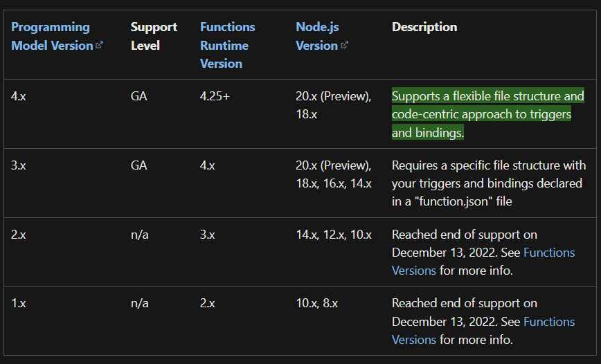
Task: Click the function.json description text in 3.x row
Action: (x=489, y=183)
